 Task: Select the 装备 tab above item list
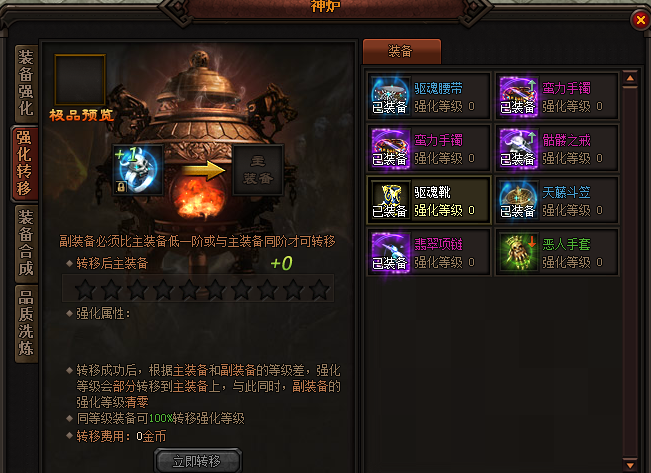pyautogui.click(x=401, y=51)
